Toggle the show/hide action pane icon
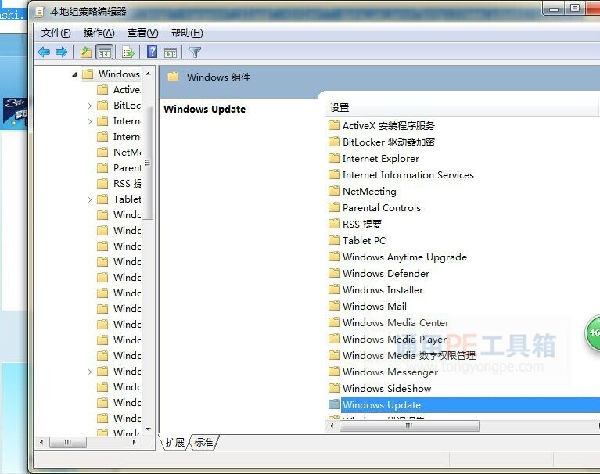The height and width of the screenshot is (474, 600). pos(170,52)
